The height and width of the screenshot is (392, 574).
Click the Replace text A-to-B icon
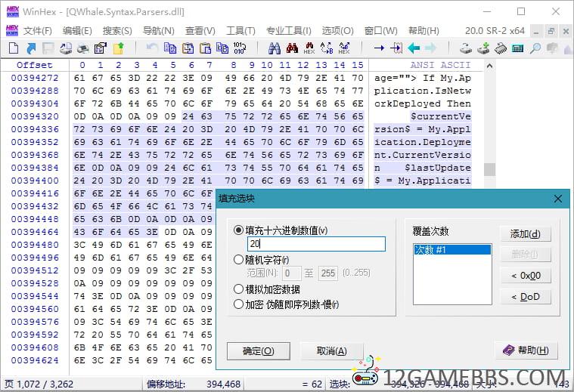[327, 48]
